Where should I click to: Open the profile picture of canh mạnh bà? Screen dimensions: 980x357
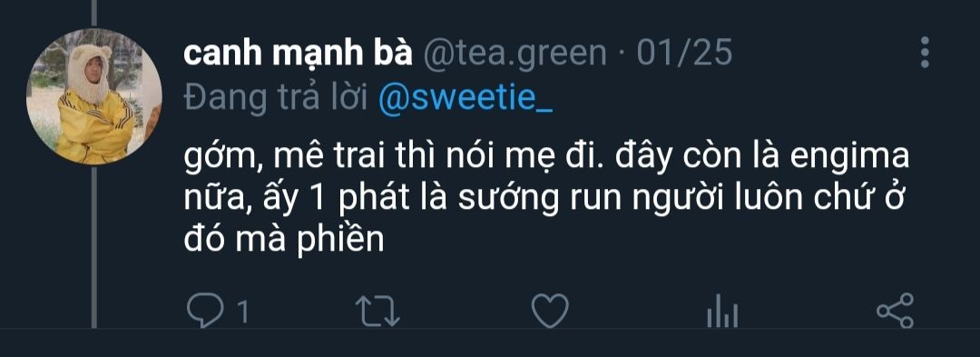click(x=93, y=96)
